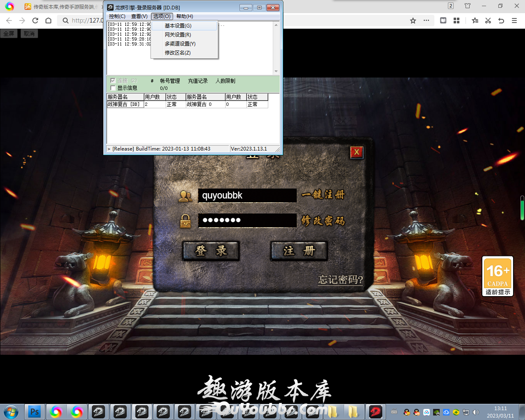Open Photoshop from the taskbar
The width and height of the screenshot is (525, 420).
(34, 411)
